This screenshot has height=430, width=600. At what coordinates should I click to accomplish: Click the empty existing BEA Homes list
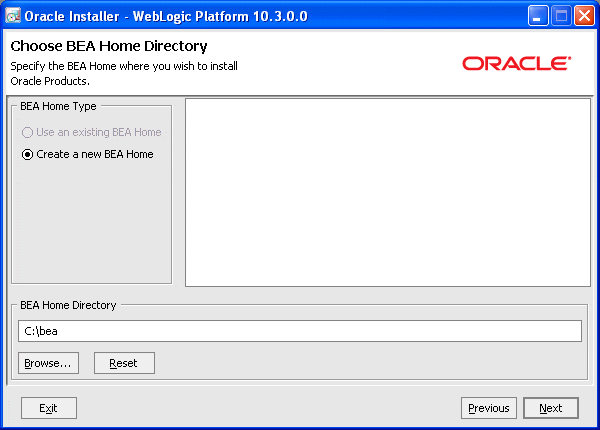click(x=388, y=192)
